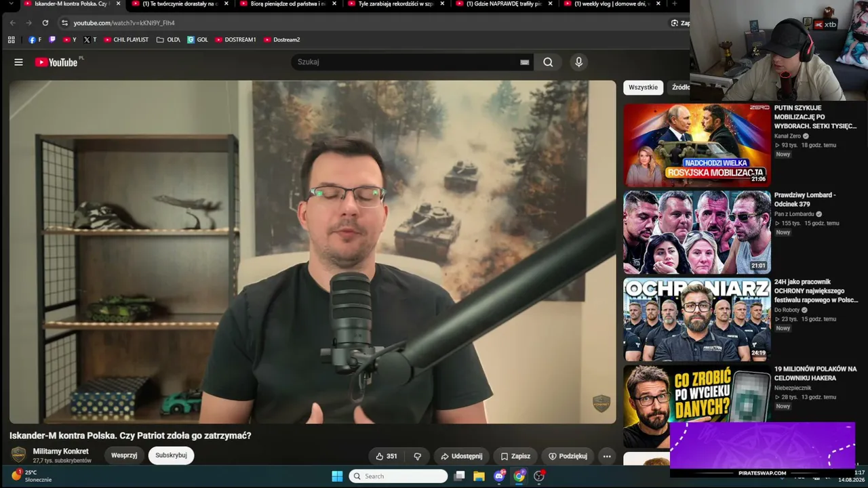Open the YouTube 'Y' bookmark

[70, 40]
